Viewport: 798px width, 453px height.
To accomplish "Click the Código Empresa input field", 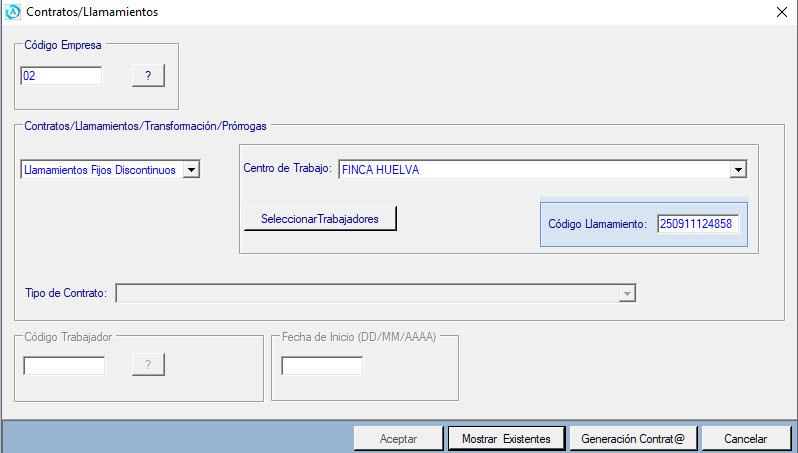I will (61, 76).
